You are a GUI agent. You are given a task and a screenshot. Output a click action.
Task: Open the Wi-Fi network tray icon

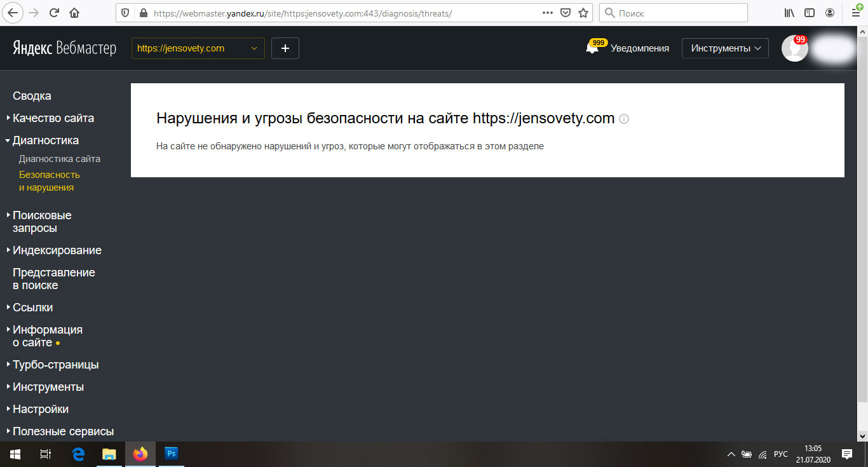[x=763, y=454]
